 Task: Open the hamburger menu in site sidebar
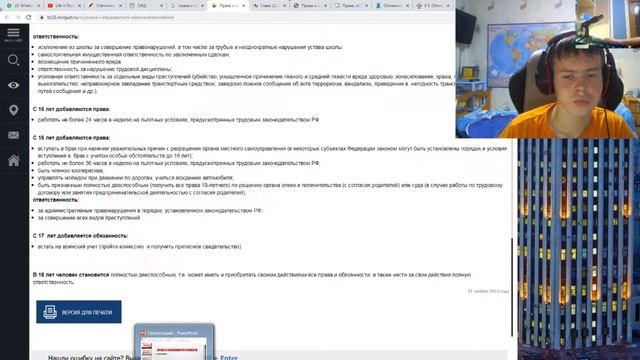click(x=13, y=33)
